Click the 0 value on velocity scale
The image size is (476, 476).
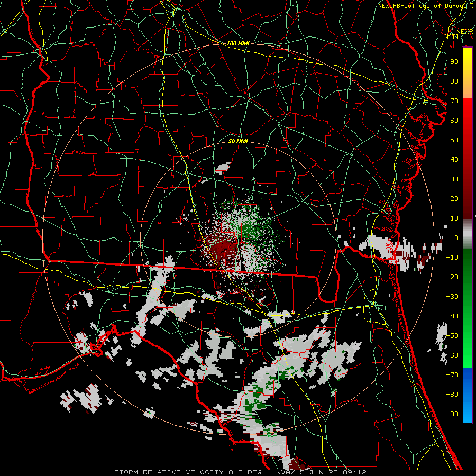click(456, 237)
